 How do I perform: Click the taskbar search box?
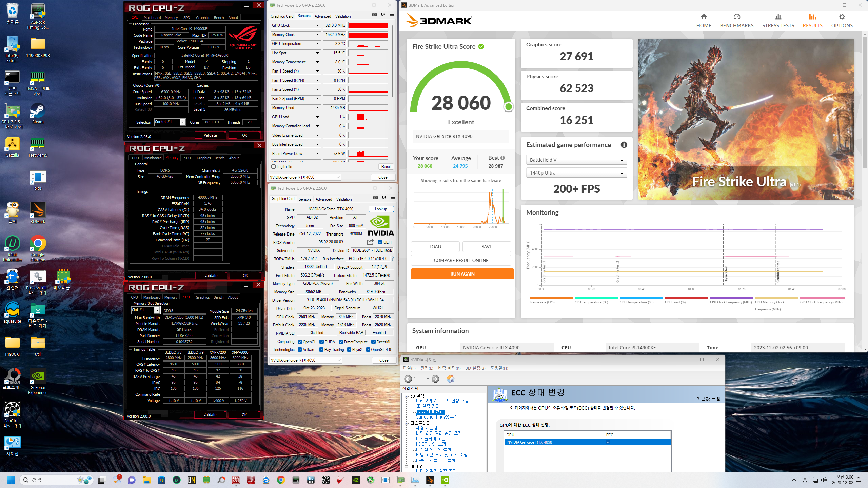click(56, 480)
